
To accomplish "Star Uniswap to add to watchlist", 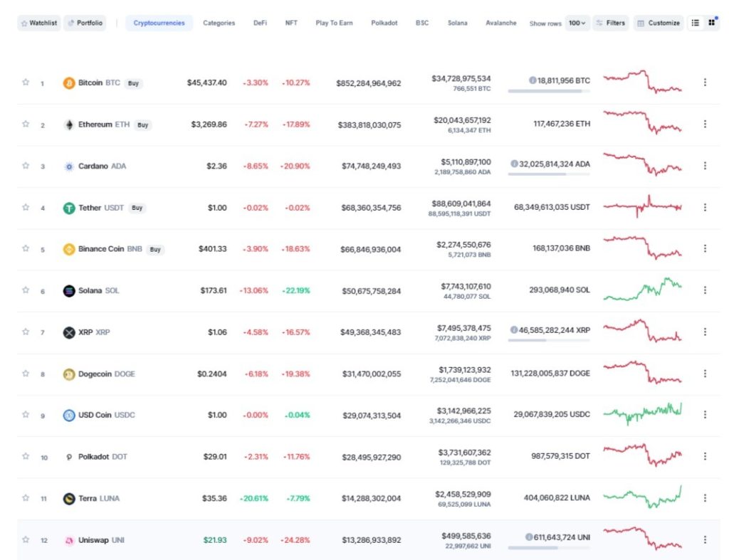I will (x=26, y=539).
